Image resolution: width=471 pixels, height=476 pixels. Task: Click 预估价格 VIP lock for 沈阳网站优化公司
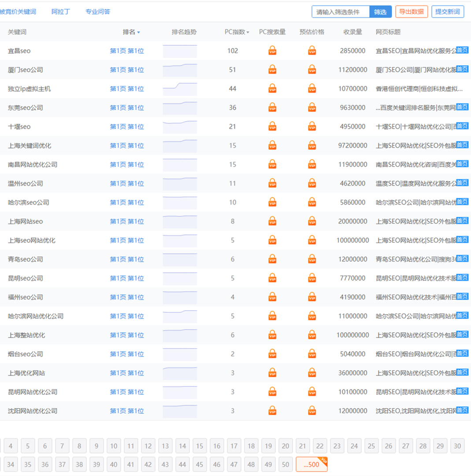(x=312, y=411)
